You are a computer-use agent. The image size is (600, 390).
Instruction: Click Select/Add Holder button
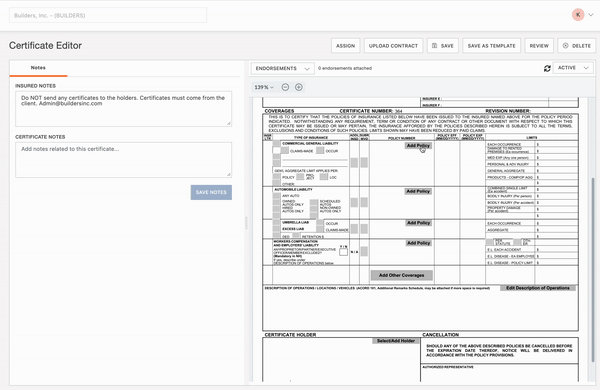tap(396, 341)
